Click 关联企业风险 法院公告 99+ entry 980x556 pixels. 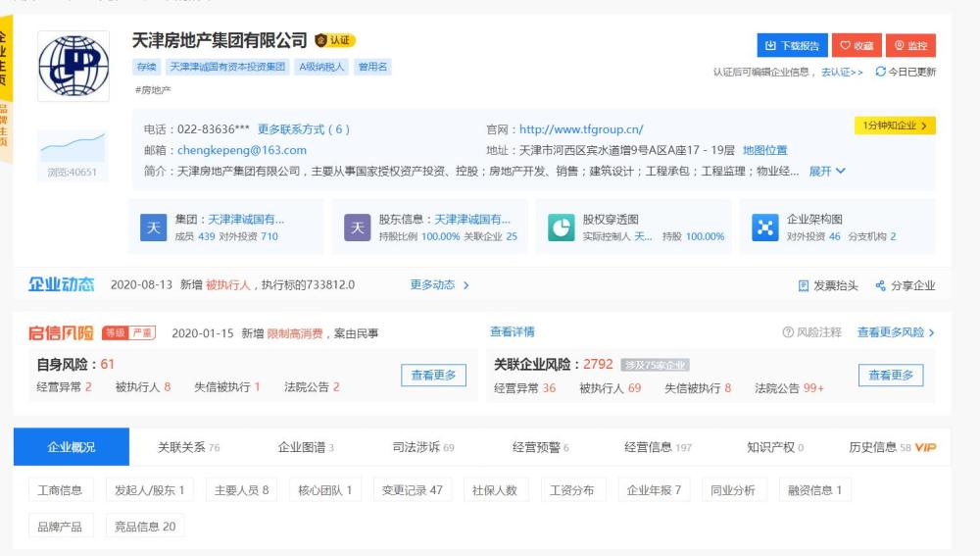click(x=789, y=388)
